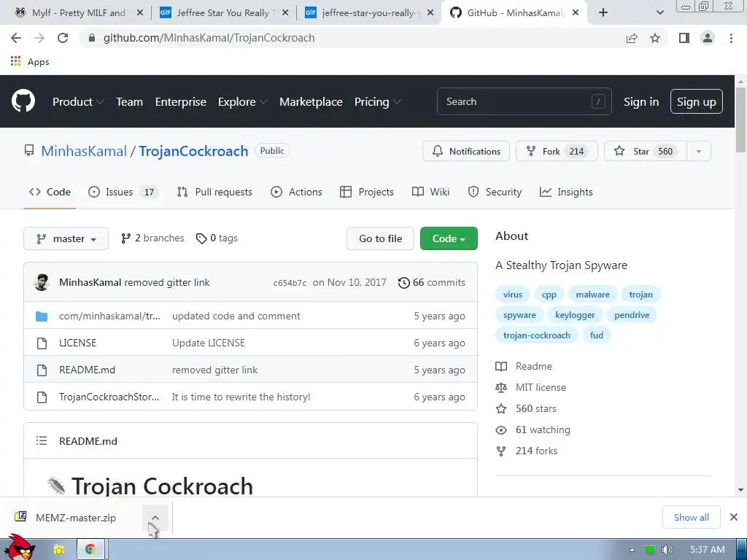Open the Insights tab
Screen dimensions: 747x560
[566, 192]
